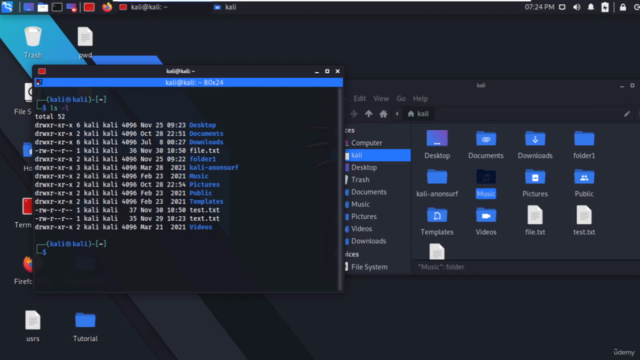This screenshot has height=360, width=640.
Task: Click the red terminal window menu icon
Action: click(x=42, y=71)
